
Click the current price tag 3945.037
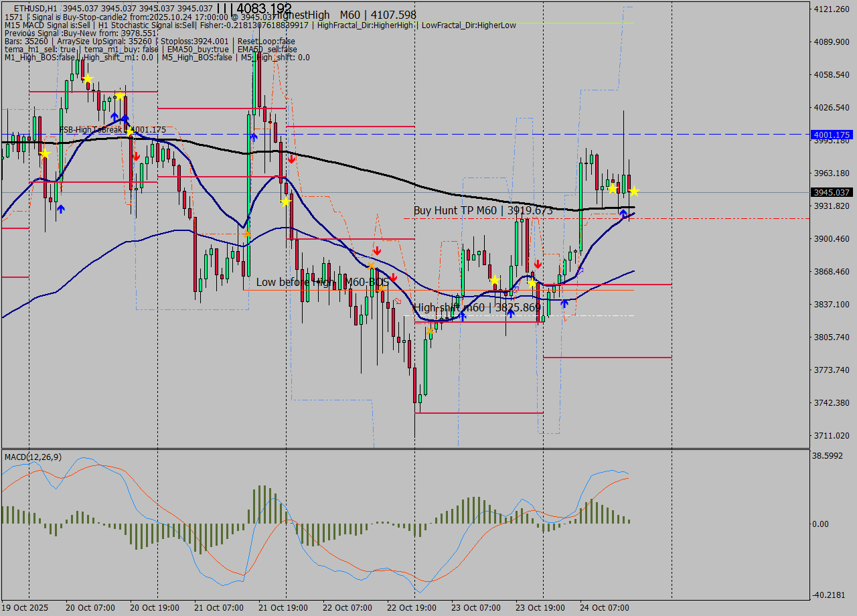tap(830, 192)
